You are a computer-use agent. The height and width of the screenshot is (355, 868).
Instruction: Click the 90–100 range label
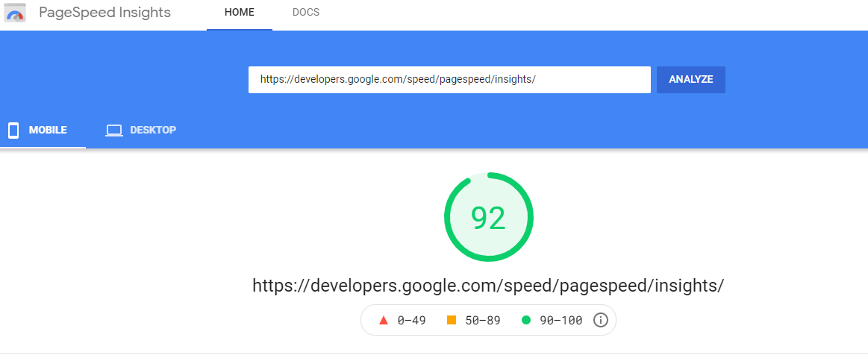[561, 321]
